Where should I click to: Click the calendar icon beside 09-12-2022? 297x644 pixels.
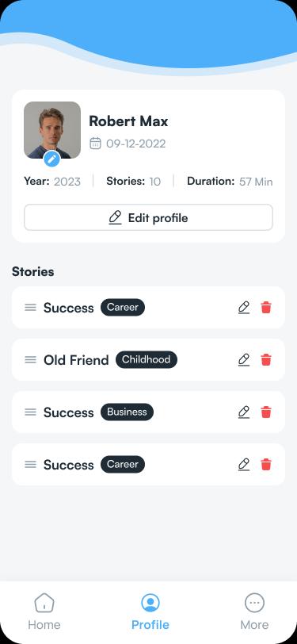[x=95, y=144]
